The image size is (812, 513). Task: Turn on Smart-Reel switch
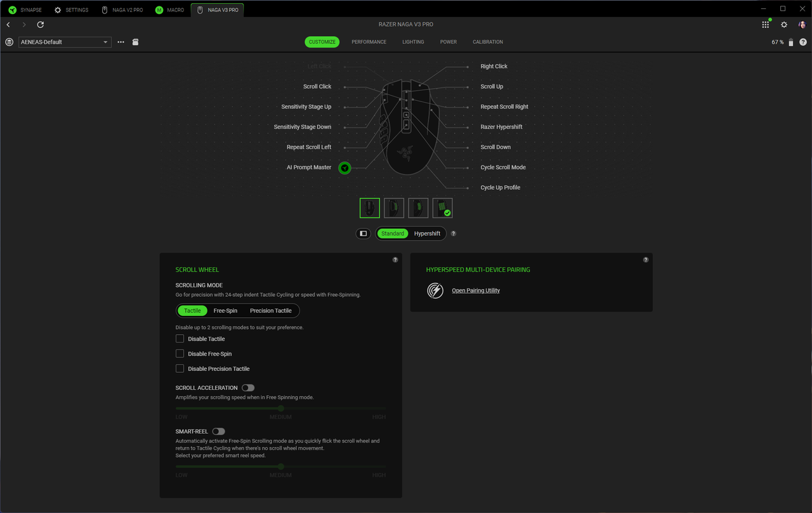pos(219,431)
